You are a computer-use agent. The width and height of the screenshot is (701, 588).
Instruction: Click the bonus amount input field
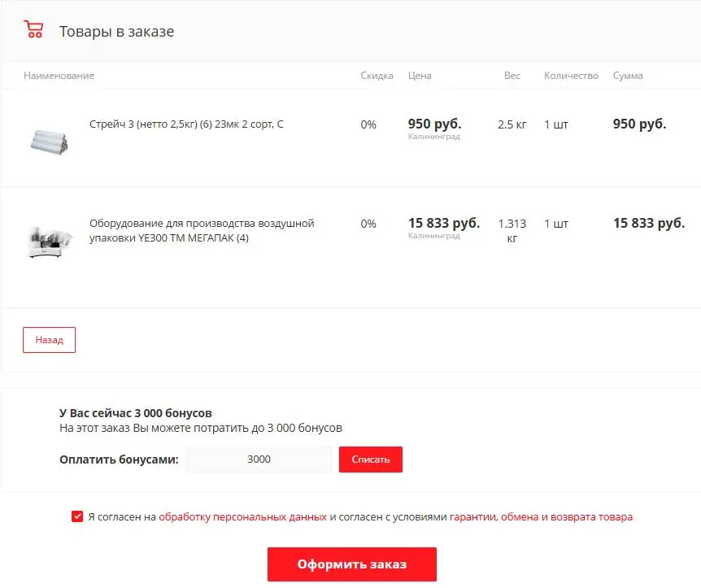[259, 460]
